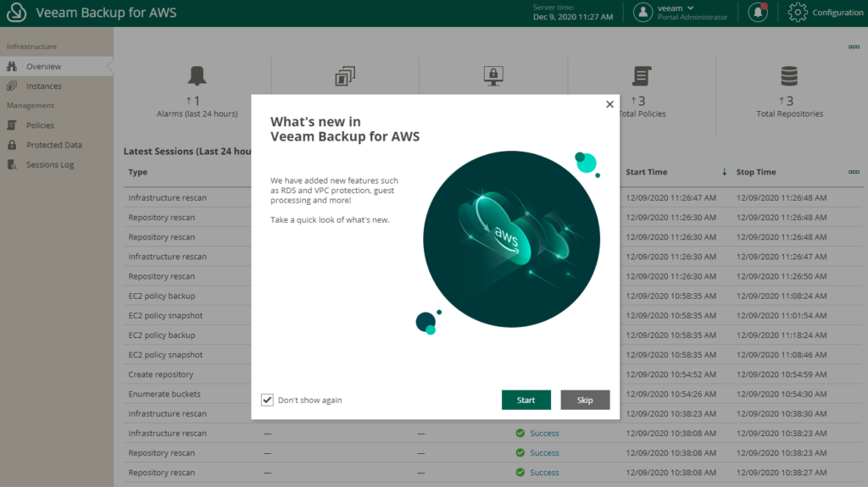Open Instances in the sidebar
Image resolution: width=868 pixels, height=487 pixels.
pos(44,86)
